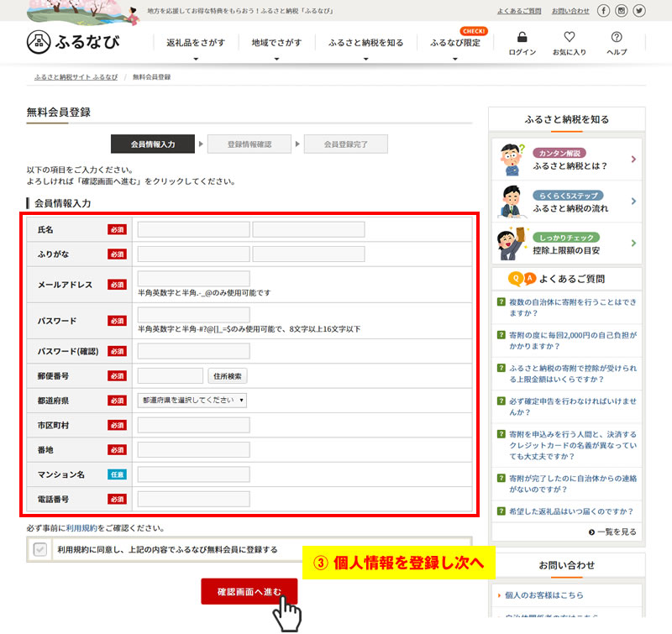Click the question icon for 複数の自治体に寄附 FAQ
The image size is (672, 634).
[501, 302]
